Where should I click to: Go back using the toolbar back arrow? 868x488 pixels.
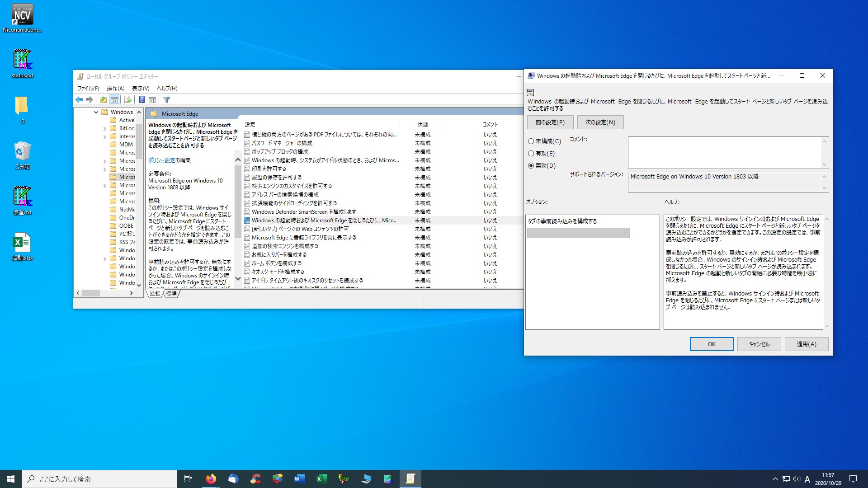(x=80, y=100)
